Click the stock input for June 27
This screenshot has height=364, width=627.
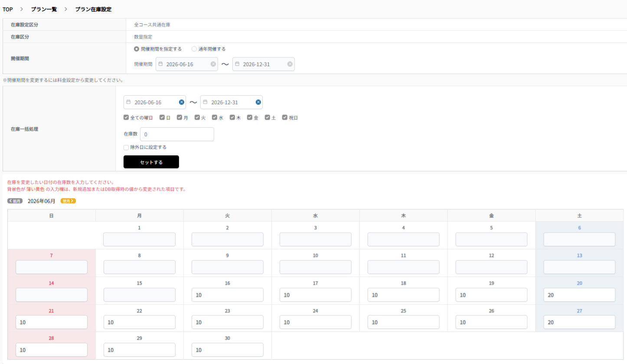point(579,322)
